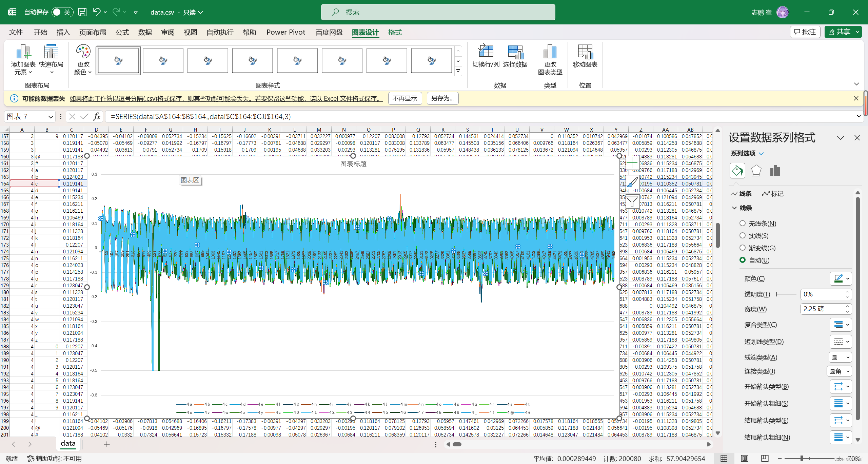Switch to Page Layout view icon
868x464 pixels.
tap(744, 459)
